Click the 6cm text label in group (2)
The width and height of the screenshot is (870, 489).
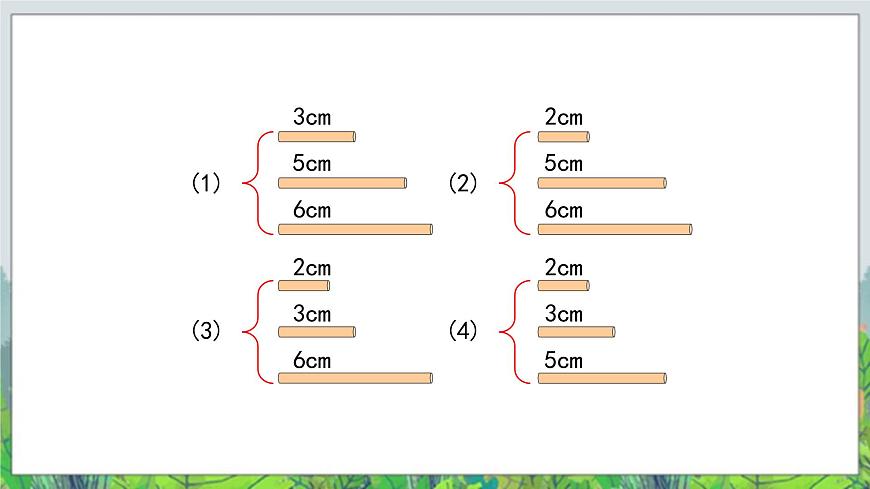(x=564, y=210)
